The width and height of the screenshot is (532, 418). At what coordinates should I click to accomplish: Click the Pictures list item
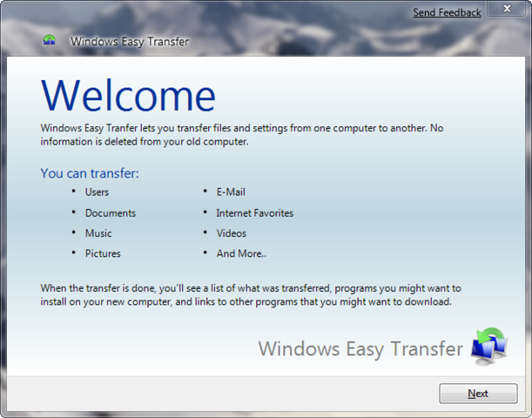(103, 253)
